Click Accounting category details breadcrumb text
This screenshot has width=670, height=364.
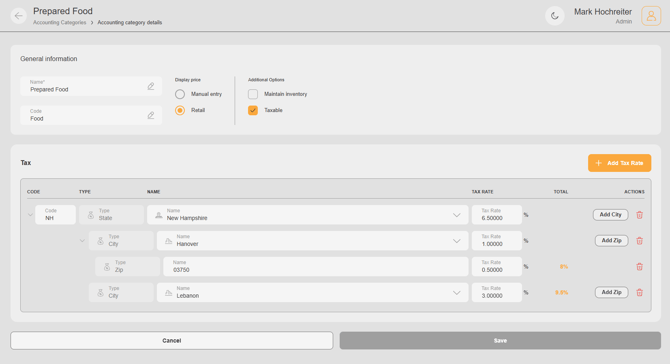(x=129, y=23)
